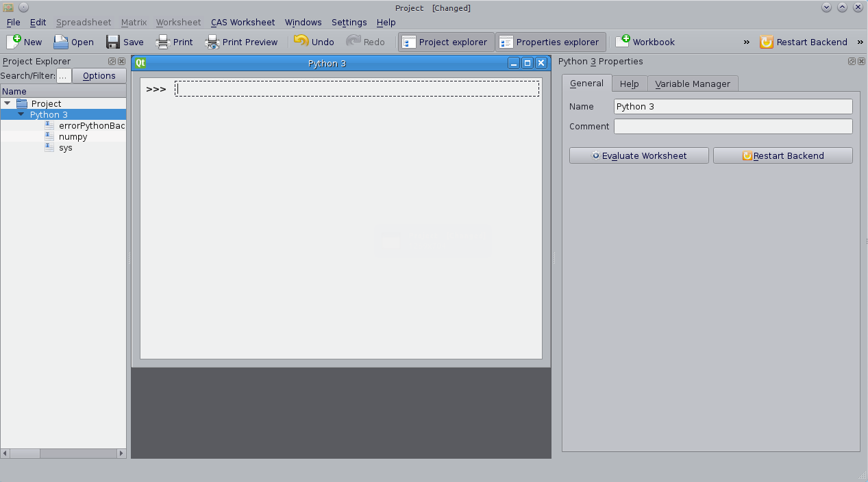This screenshot has height=482, width=868.
Task: Click the Print icon
Action: point(162,42)
